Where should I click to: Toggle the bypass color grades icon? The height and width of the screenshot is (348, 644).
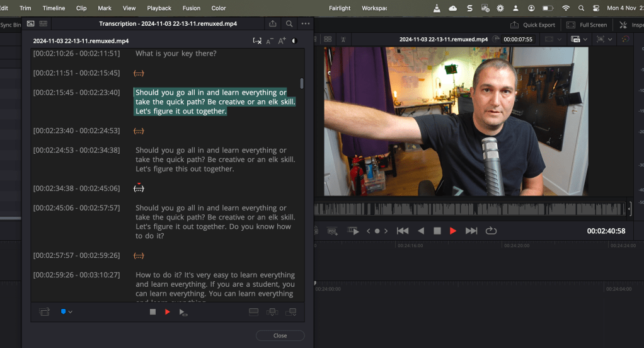pos(625,39)
